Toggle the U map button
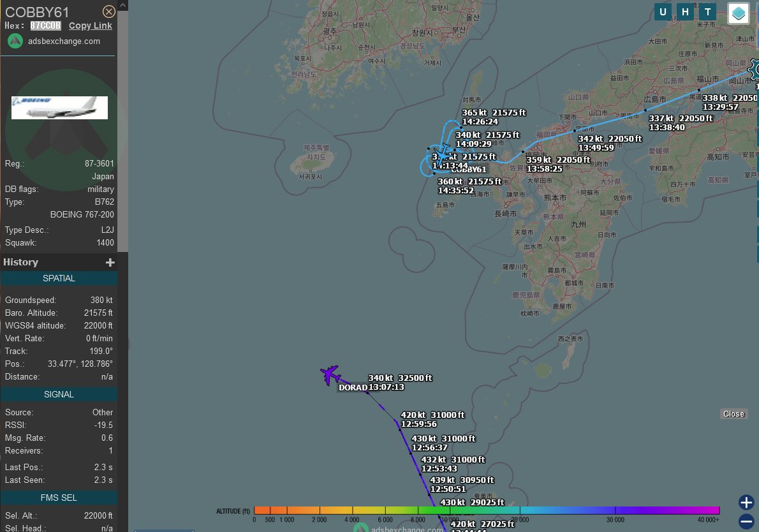Image resolution: width=759 pixels, height=532 pixels. [663, 12]
